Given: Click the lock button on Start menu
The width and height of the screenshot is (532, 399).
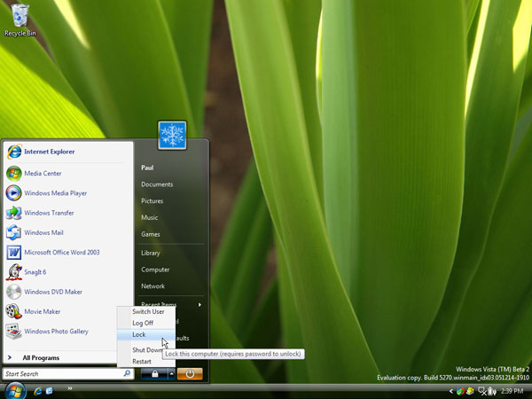Looking at the screenshot, I should 154,374.
